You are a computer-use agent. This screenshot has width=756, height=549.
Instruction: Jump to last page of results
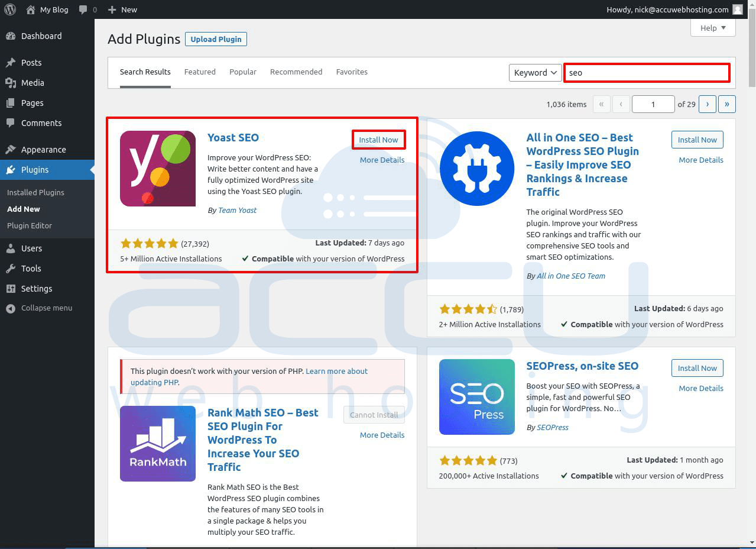(x=727, y=104)
